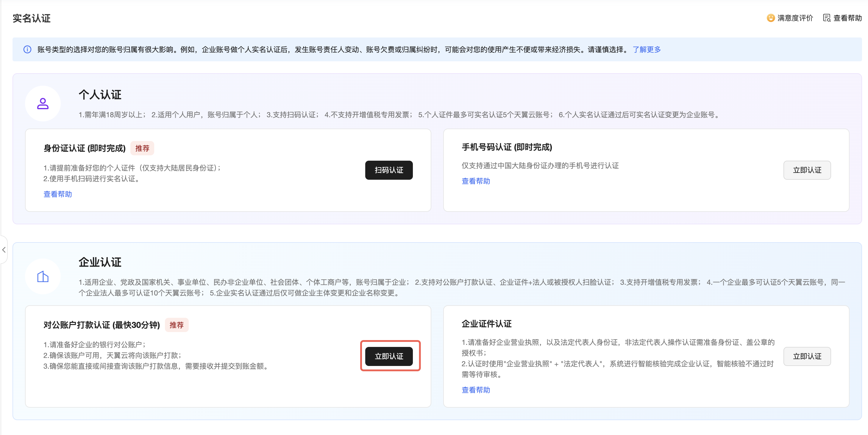This screenshot has height=435, width=868.
Task: Click the satisfaction rating smiley icon
Action: 771,18
